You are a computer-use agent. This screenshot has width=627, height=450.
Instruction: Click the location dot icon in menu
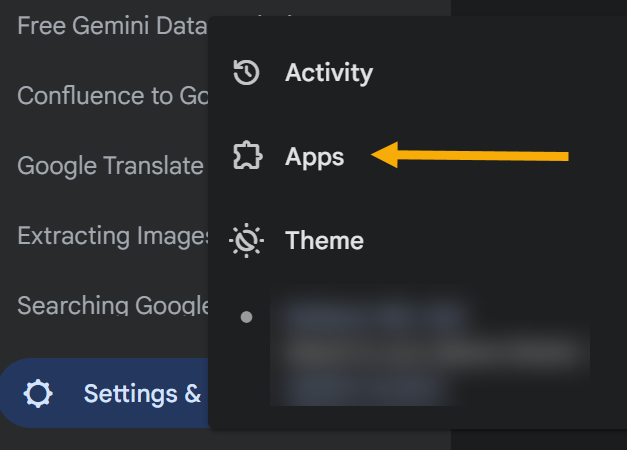(x=247, y=317)
